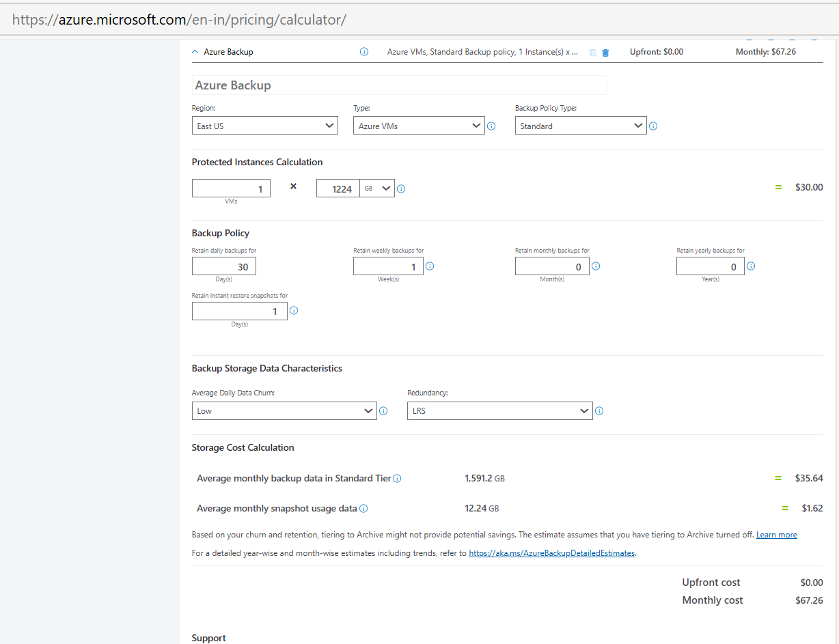Show info for Backup Policy Type

point(653,126)
